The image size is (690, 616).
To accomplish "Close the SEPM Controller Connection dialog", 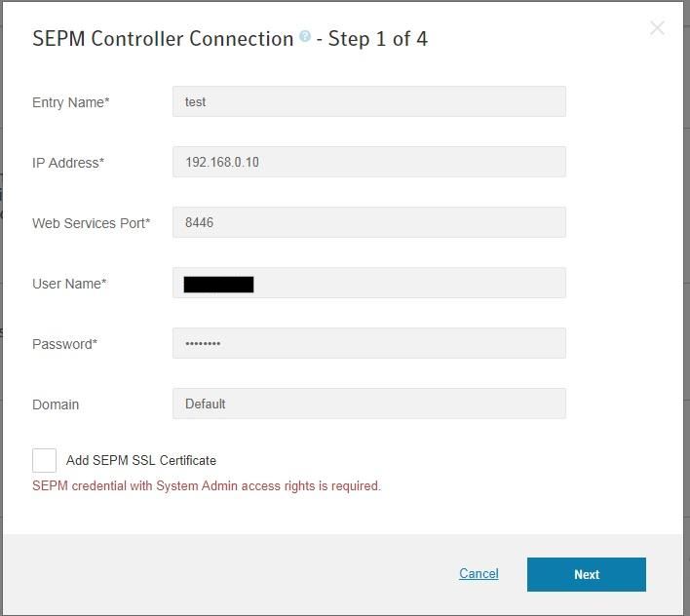I will coord(657,28).
